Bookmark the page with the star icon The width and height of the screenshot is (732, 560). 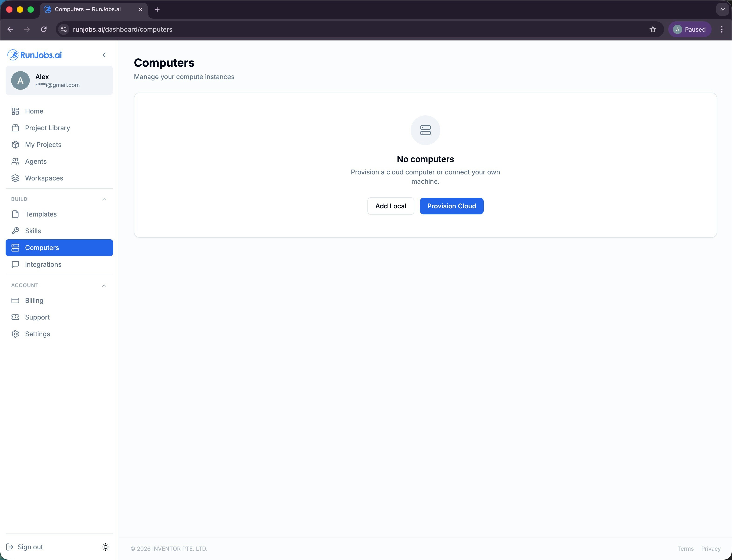coord(653,29)
